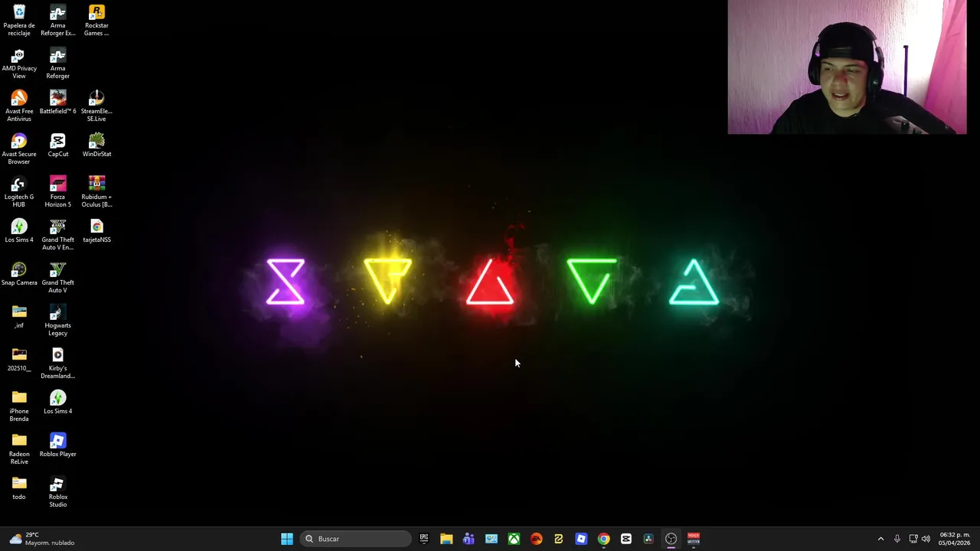The image size is (980, 551).
Task: Open the Windows Start menu
Action: coord(287,539)
